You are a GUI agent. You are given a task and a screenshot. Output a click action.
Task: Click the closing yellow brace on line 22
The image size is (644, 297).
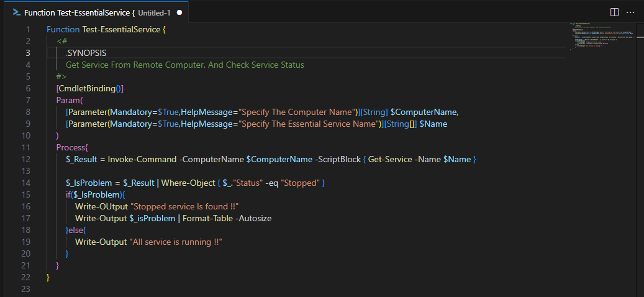tap(48, 277)
